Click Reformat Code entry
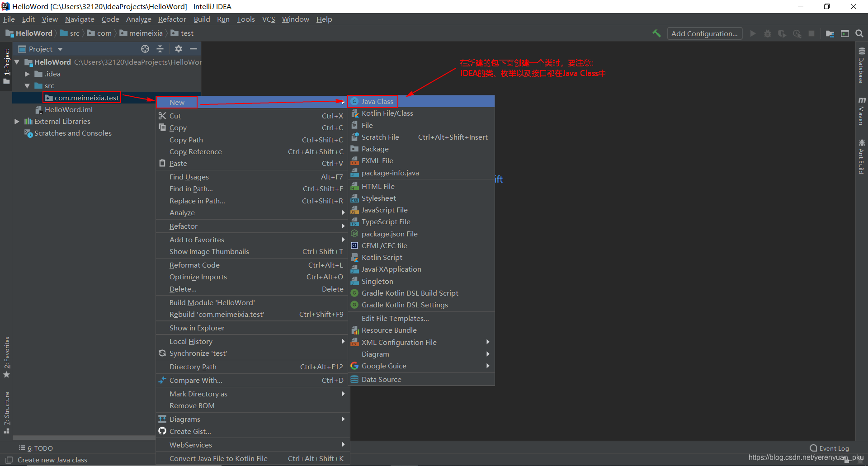The width and height of the screenshot is (868, 466). (x=253, y=265)
